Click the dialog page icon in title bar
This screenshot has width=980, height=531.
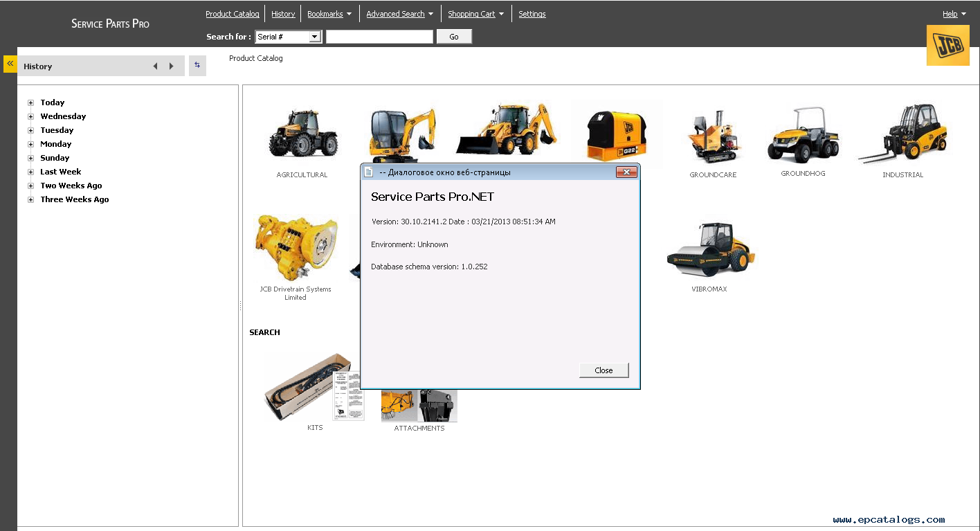[369, 172]
